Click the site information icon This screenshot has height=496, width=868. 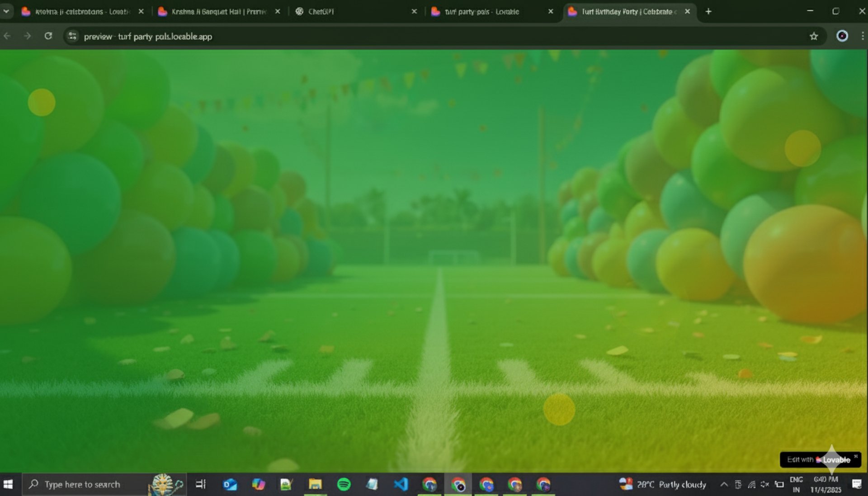pyautogui.click(x=72, y=36)
